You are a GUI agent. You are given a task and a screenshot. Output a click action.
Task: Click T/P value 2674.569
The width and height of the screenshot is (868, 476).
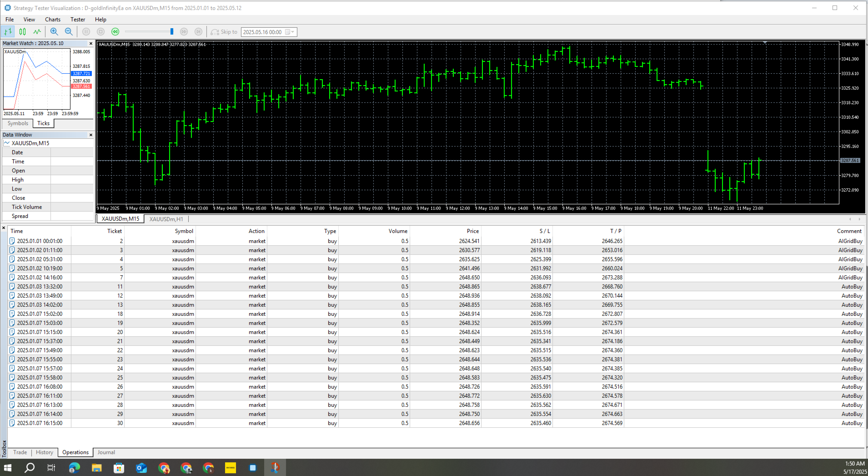(612, 423)
